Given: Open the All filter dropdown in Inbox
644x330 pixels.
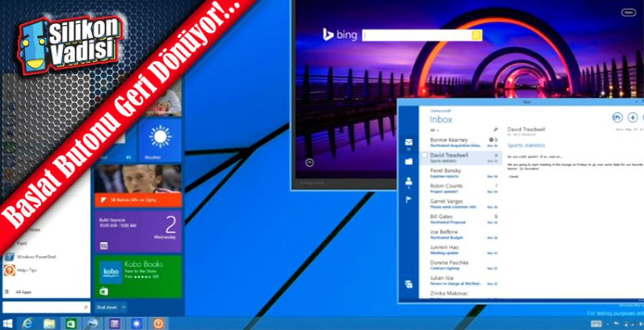Looking at the screenshot, I should 435,130.
